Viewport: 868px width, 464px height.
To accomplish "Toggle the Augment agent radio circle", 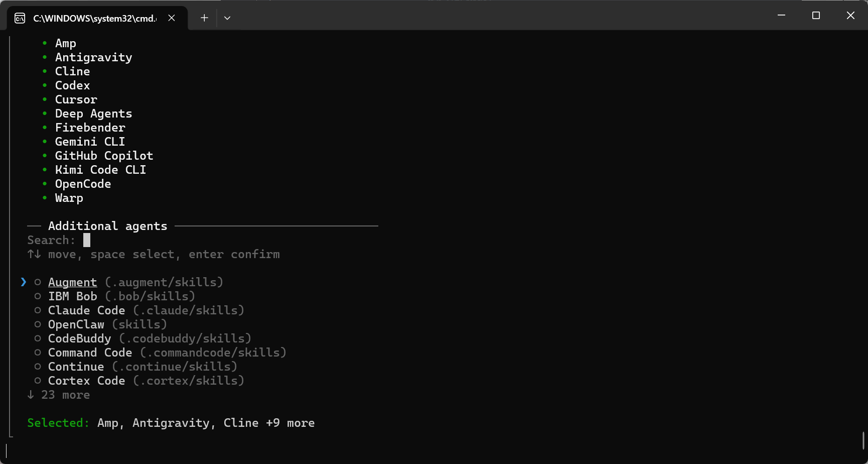I will click(x=38, y=282).
